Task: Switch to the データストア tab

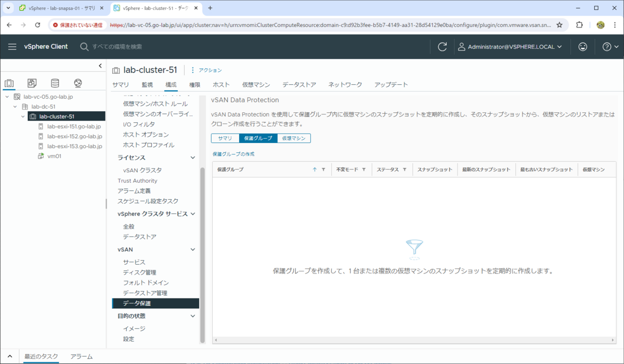Action: (299, 85)
